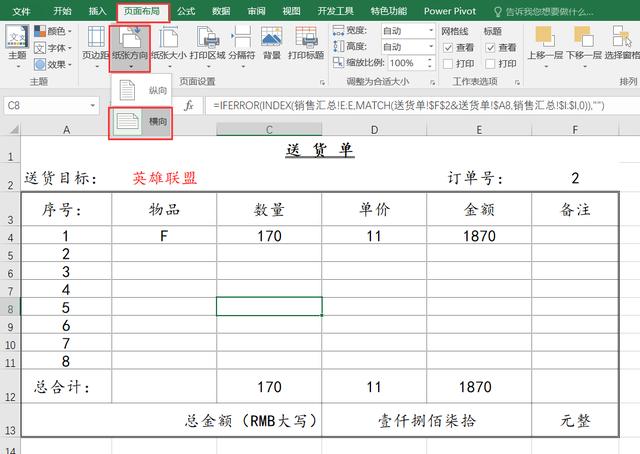Viewport: 640px width, 454px height.
Task: Toggle 网格线 查看 gridlines view checkbox
Action: (448, 48)
